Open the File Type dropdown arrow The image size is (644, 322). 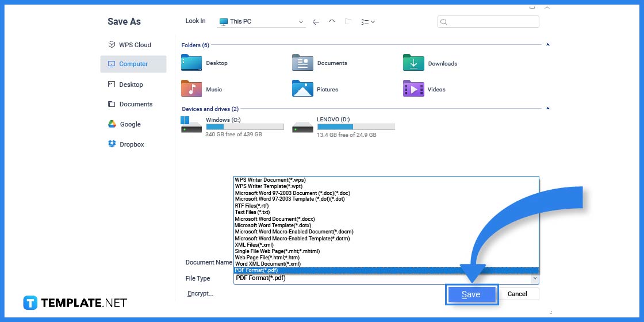(x=534, y=278)
